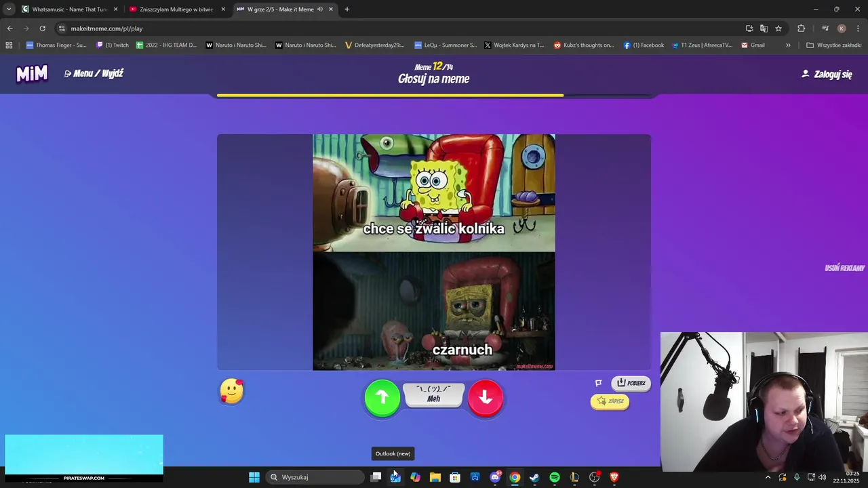Click the SpongeBob meme image
This screenshot has width=868, height=488.
(434, 252)
